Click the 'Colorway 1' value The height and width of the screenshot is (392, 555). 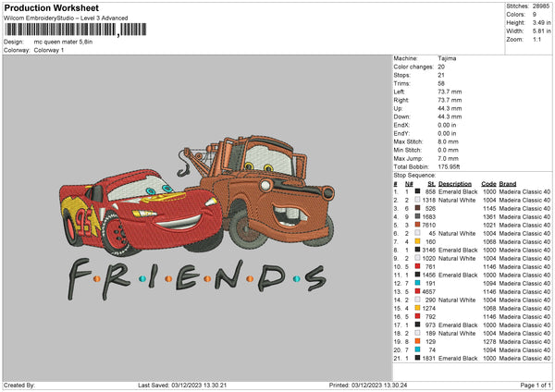pos(49,50)
